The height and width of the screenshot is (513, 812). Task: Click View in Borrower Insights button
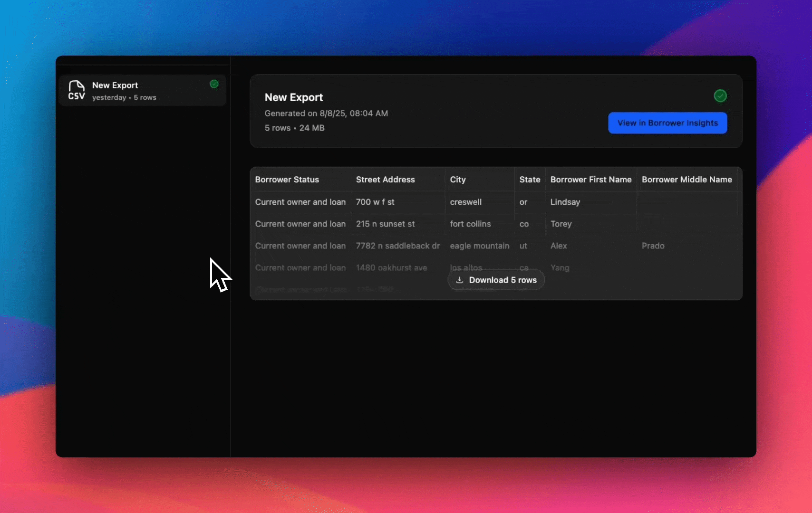pos(667,123)
